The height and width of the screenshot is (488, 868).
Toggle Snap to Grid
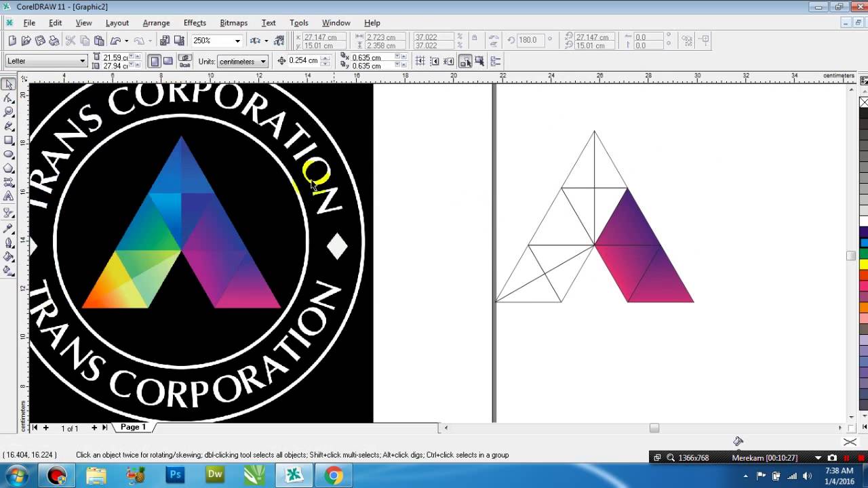[x=420, y=61]
